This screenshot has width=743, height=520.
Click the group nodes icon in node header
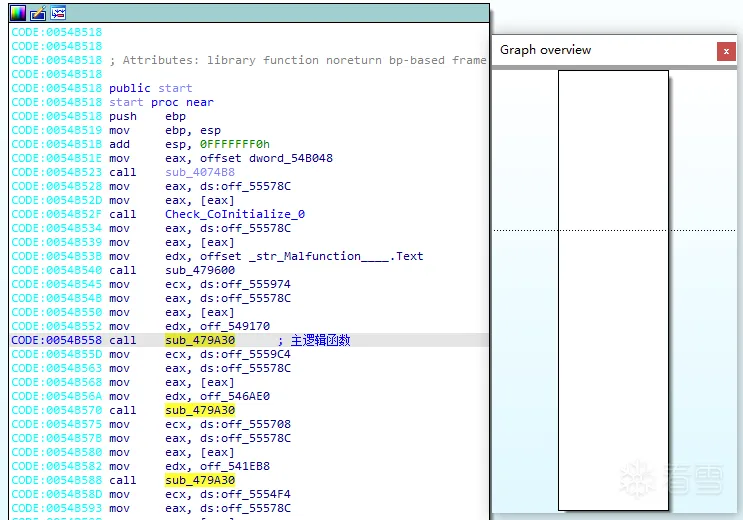click(x=58, y=13)
